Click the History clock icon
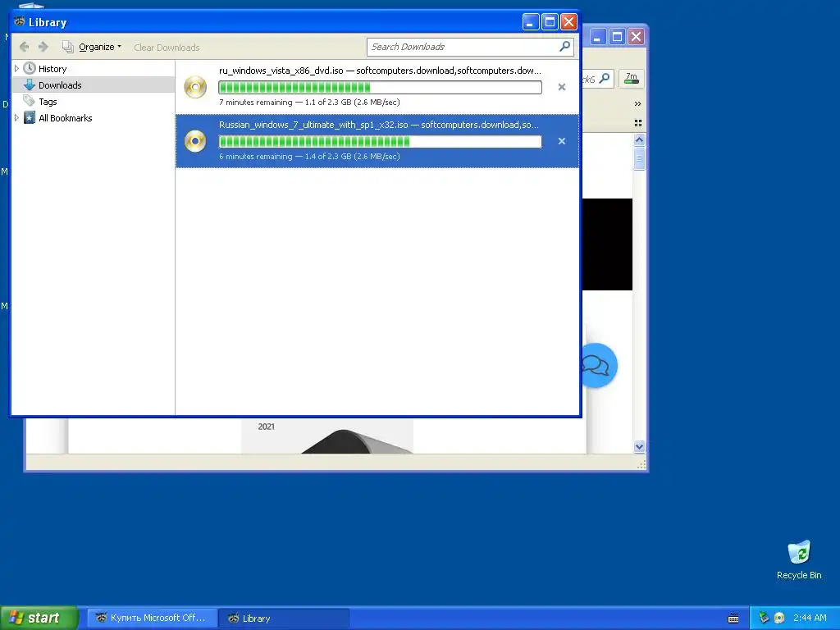Screen dimensions: 840x630 pyautogui.click(x=30, y=68)
